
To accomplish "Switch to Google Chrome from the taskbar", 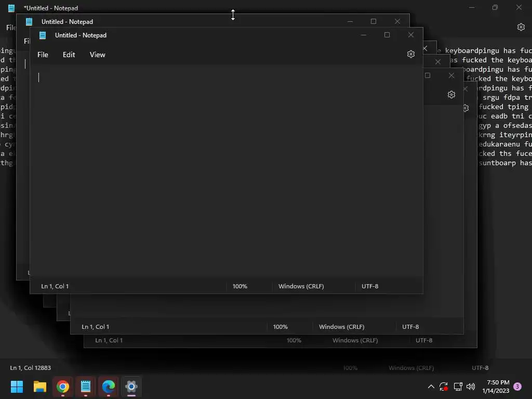I will pos(63,387).
